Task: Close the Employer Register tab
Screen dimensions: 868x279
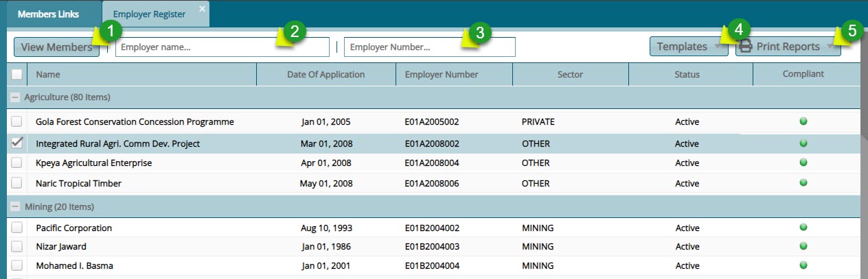Action: [202, 8]
